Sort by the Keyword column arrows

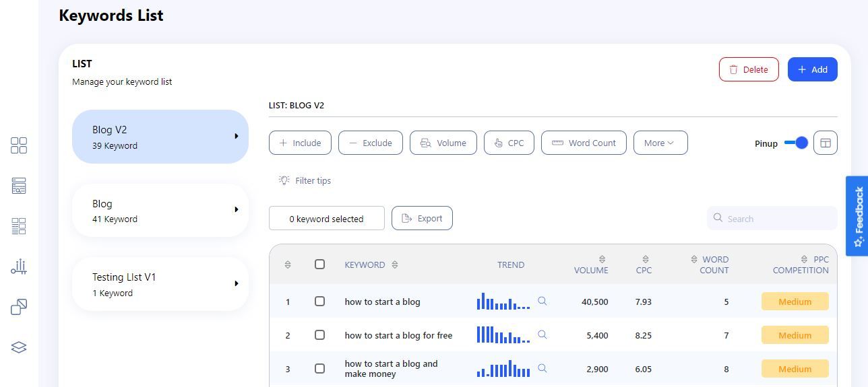(395, 265)
